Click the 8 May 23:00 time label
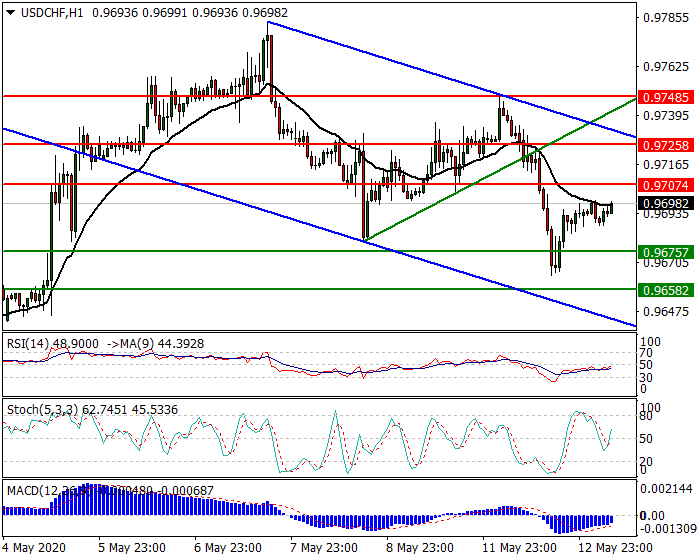This screenshot has height=560, width=700. tap(420, 547)
